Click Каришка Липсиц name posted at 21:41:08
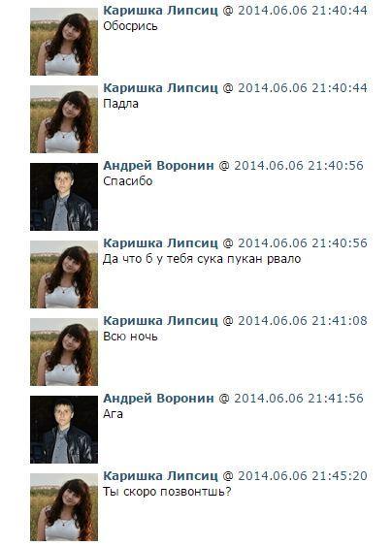 pyautogui.click(x=160, y=321)
